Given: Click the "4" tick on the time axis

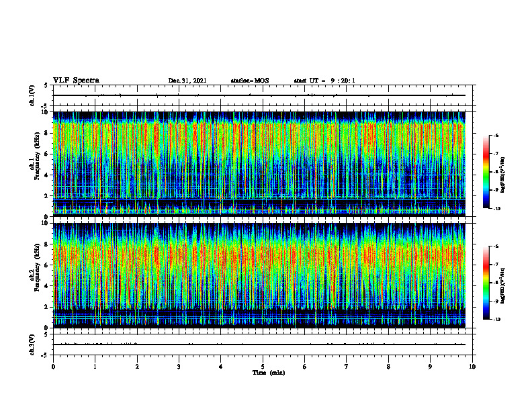Looking at the screenshot, I should (x=221, y=367).
